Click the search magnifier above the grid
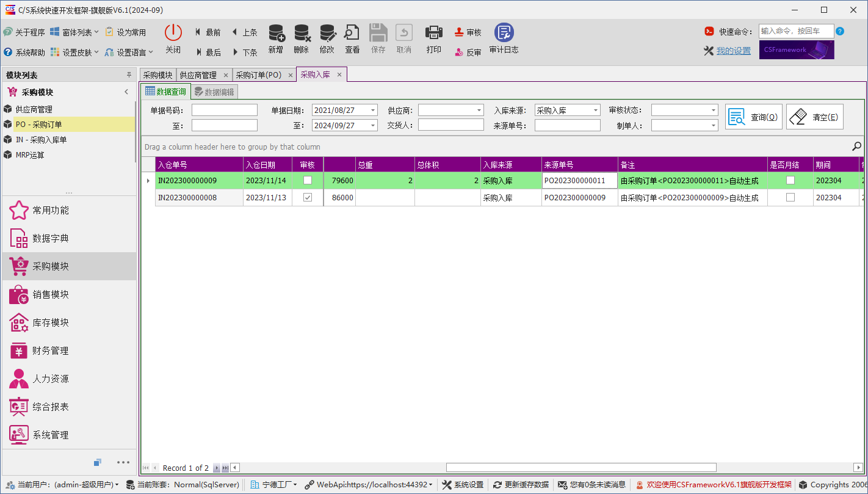Viewport: 868px width, 494px height. point(856,147)
